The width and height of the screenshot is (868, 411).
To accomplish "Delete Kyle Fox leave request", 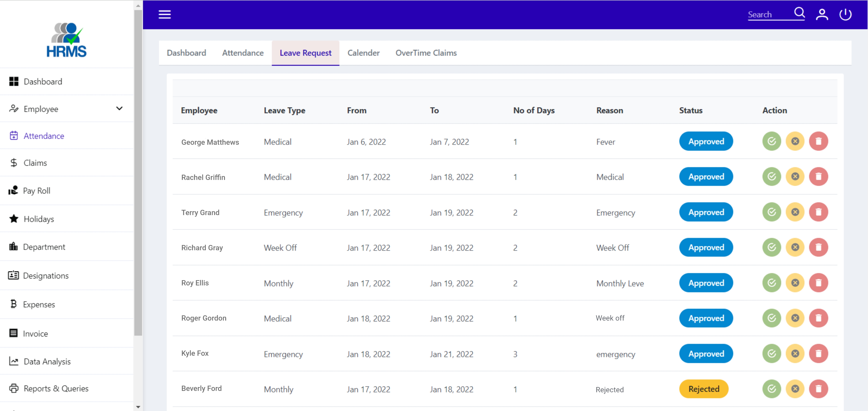I will (818, 353).
